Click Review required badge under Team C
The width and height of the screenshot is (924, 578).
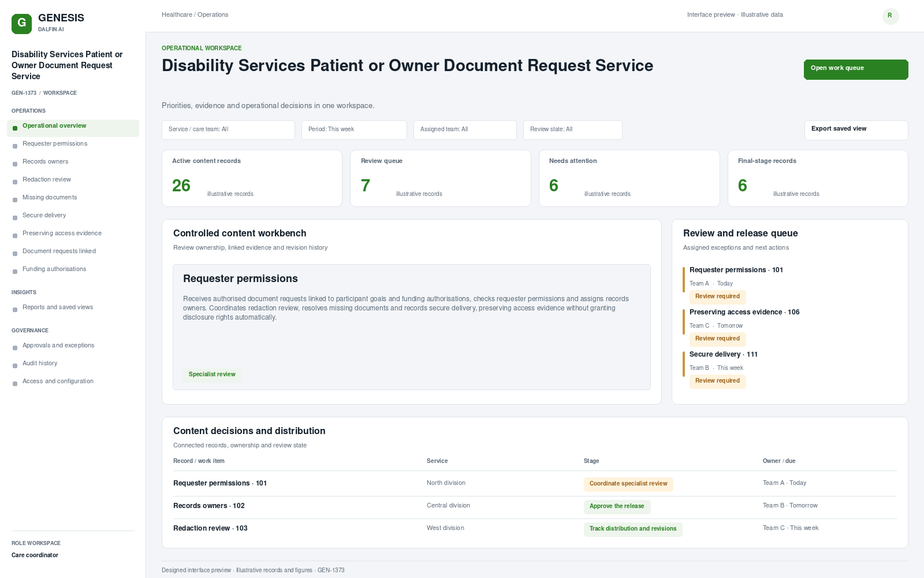[717, 339]
